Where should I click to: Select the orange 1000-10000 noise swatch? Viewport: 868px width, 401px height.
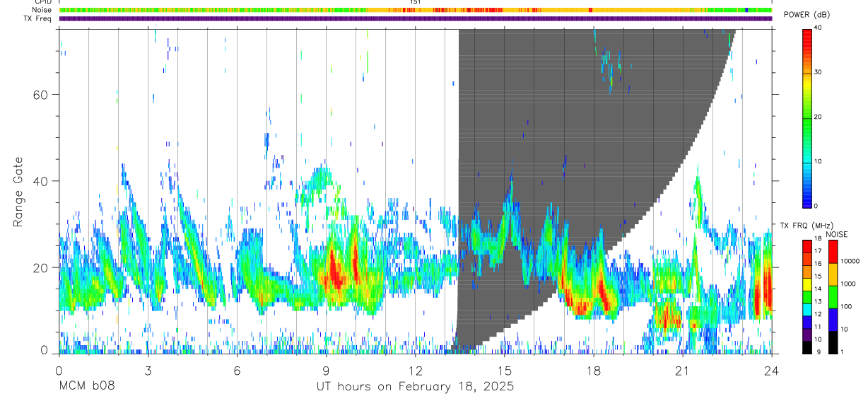[x=834, y=274]
